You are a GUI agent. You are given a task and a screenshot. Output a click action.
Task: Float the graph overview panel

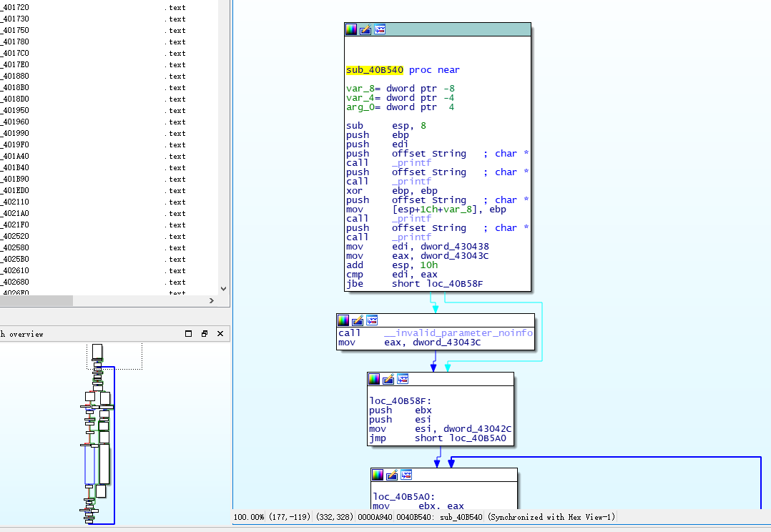[205, 334]
